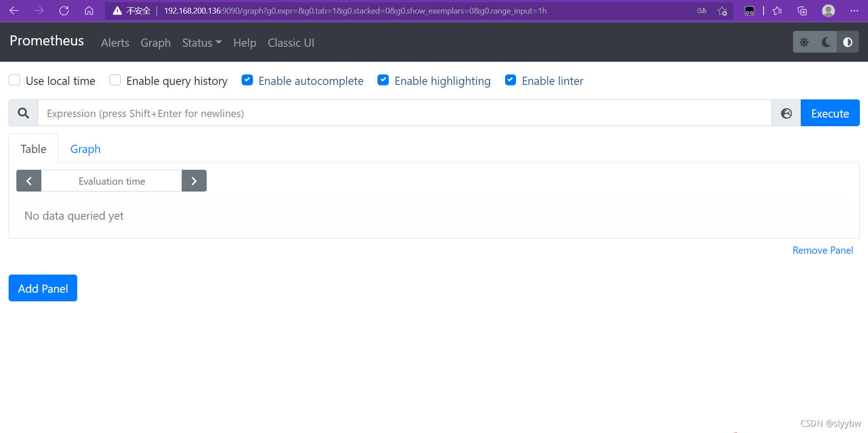This screenshot has width=868, height=433.
Task: Click the not-secure warning icon
Action: click(x=118, y=11)
